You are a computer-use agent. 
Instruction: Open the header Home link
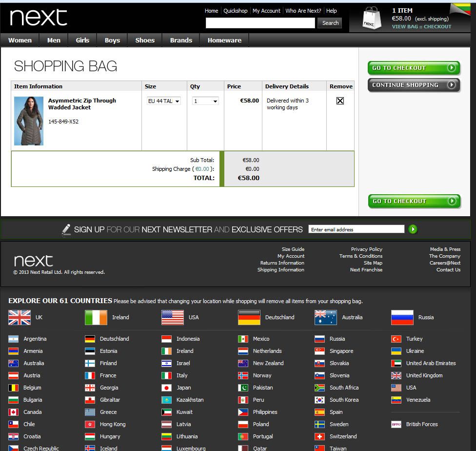tap(211, 11)
